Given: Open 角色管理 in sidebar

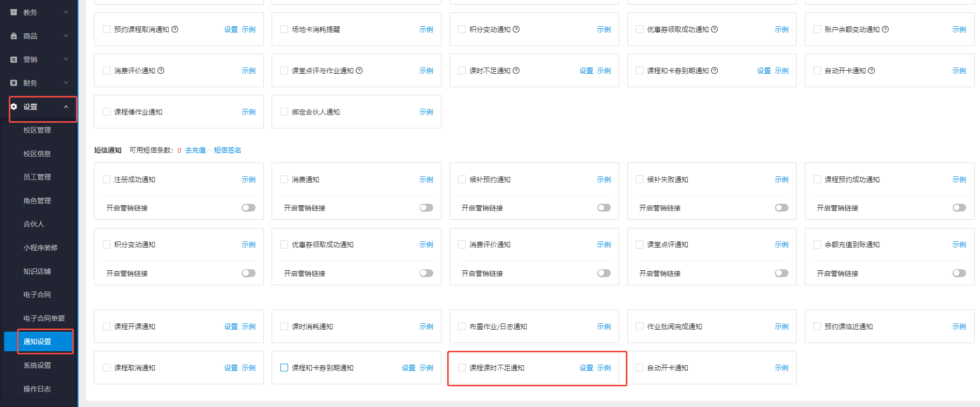Looking at the screenshot, I should (x=37, y=201).
